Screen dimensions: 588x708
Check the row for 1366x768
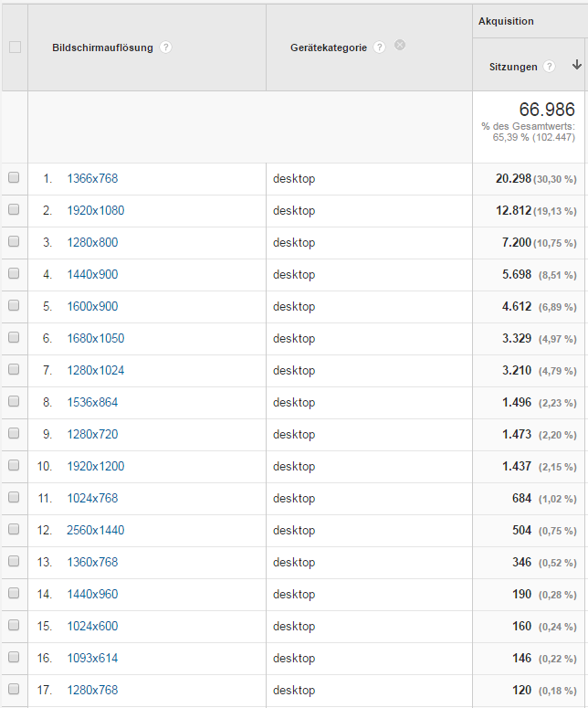14,177
